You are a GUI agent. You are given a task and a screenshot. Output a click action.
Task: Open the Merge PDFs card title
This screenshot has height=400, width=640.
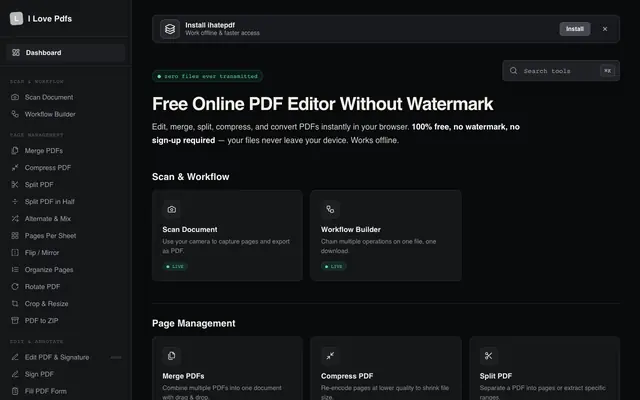coord(183,376)
